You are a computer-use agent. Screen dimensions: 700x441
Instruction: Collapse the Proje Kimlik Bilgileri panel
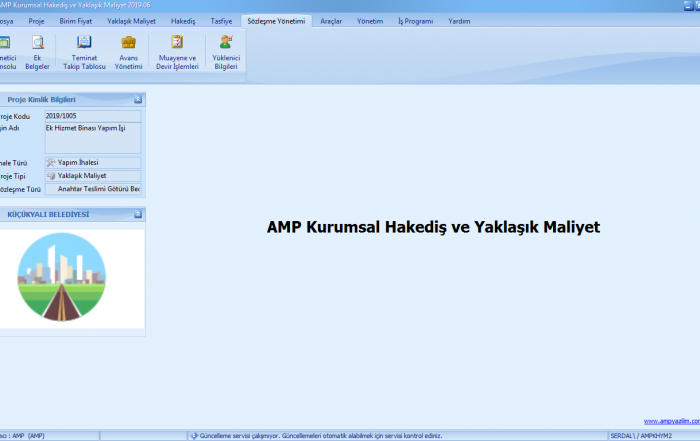coord(138,99)
